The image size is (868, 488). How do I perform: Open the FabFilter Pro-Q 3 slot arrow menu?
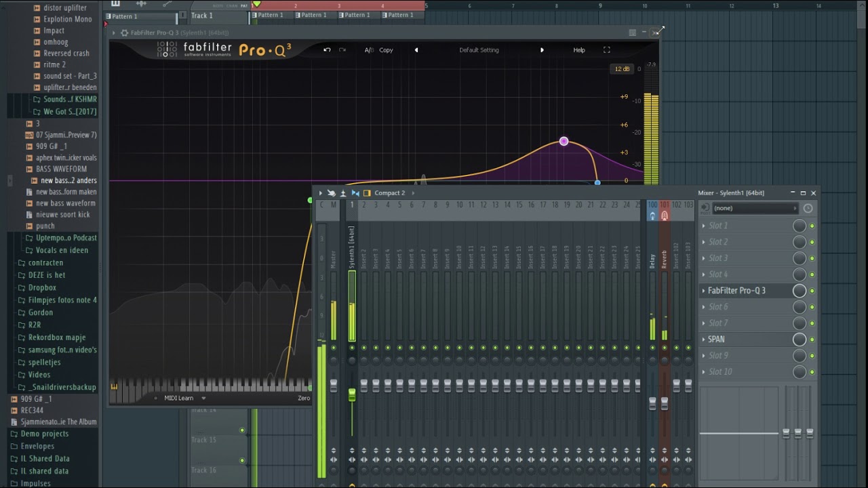[x=703, y=291]
